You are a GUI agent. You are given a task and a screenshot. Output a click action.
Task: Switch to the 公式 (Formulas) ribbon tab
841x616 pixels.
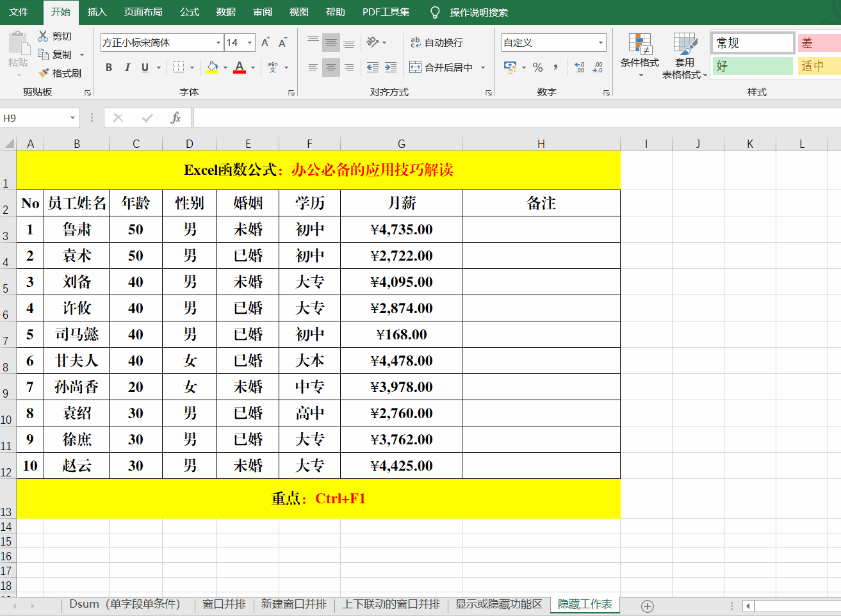[x=190, y=12]
